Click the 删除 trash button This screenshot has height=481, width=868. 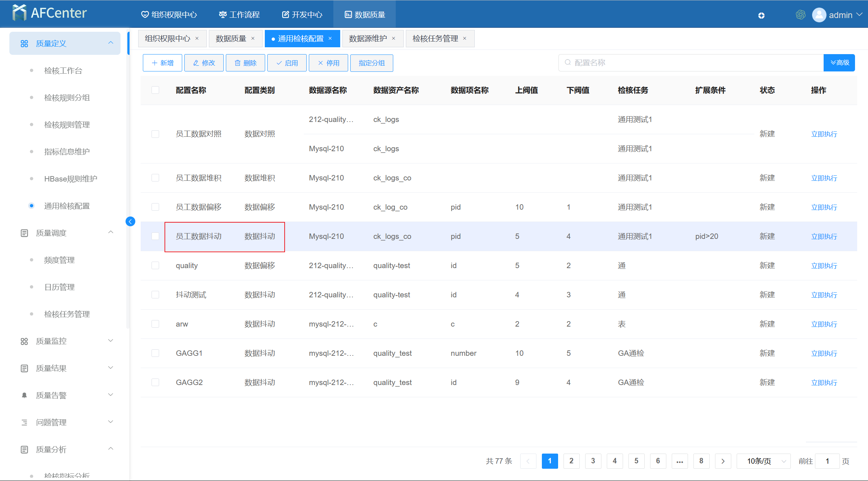(x=245, y=63)
